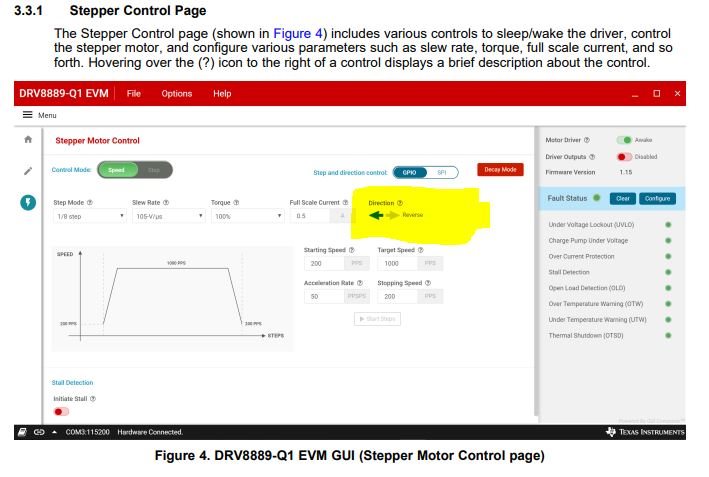This screenshot has height=477, width=709.
Task: Click the UVLO fault indicator dot
Action: tap(668, 225)
